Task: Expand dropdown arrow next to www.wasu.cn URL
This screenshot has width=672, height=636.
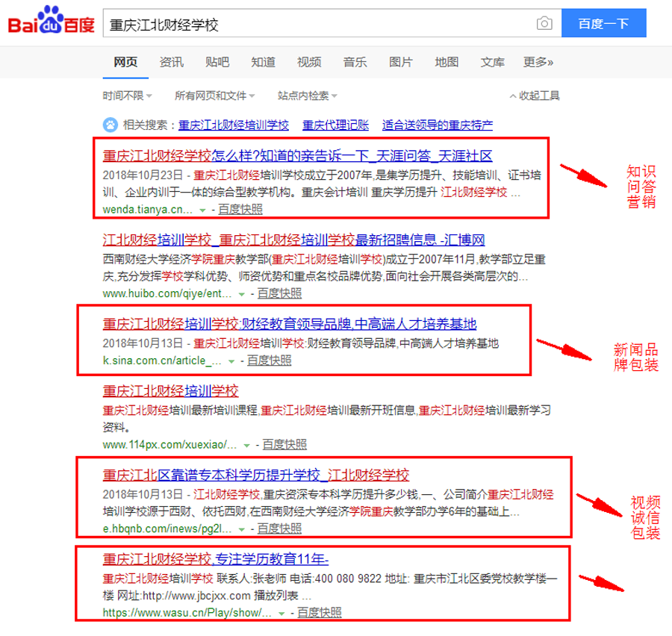Action: click(281, 614)
